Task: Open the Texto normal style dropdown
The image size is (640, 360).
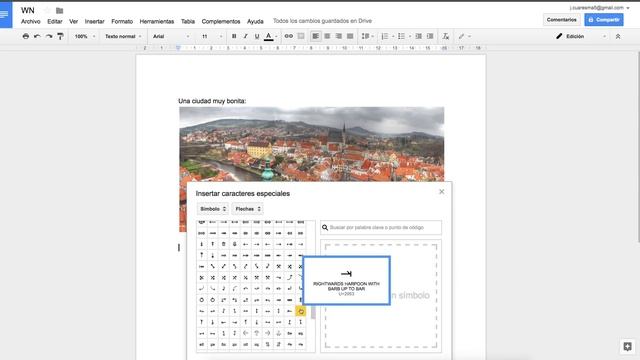Action: tap(123, 36)
